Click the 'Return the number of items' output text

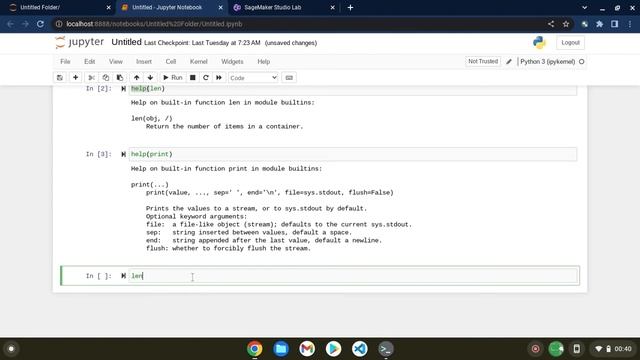(x=224, y=127)
